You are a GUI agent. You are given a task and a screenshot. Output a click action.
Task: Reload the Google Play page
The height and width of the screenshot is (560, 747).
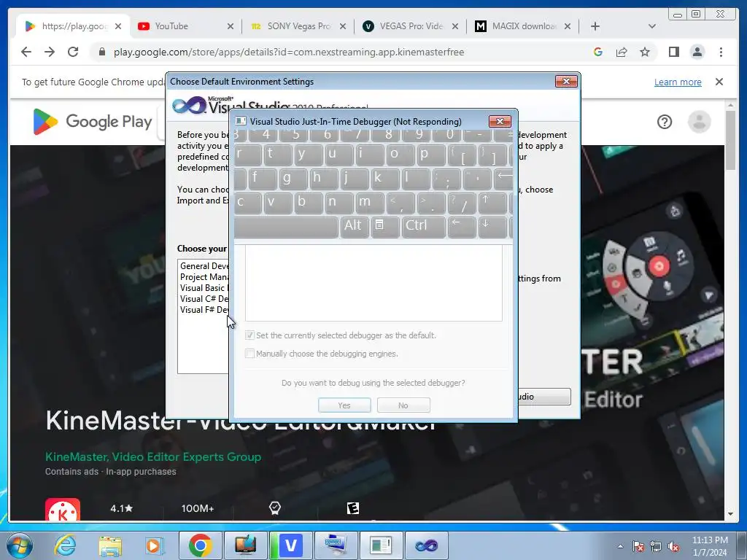click(73, 52)
